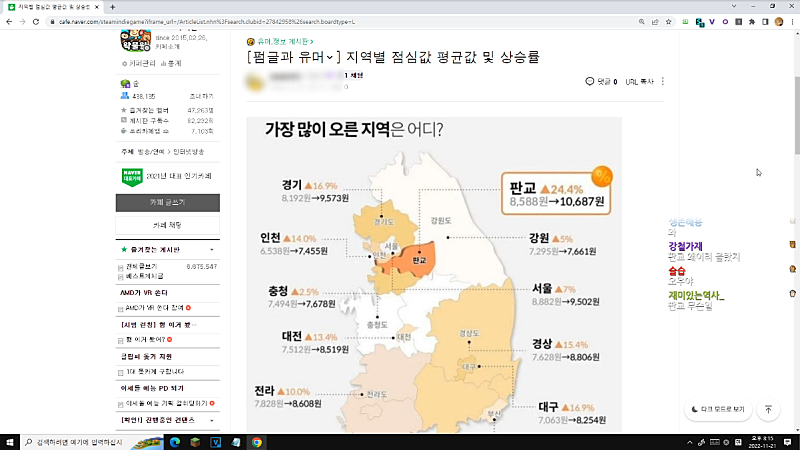
Task: Launch Microsoft Edge from the taskbar
Action: coord(174,441)
